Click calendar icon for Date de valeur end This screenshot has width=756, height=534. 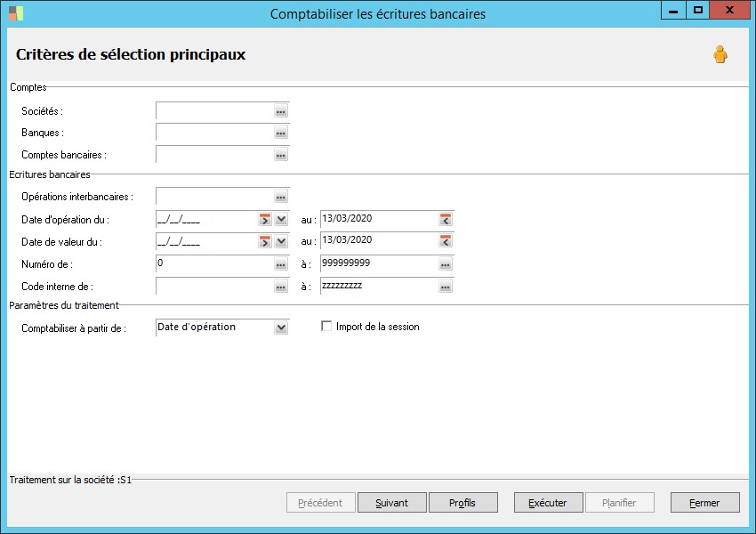tap(446, 240)
